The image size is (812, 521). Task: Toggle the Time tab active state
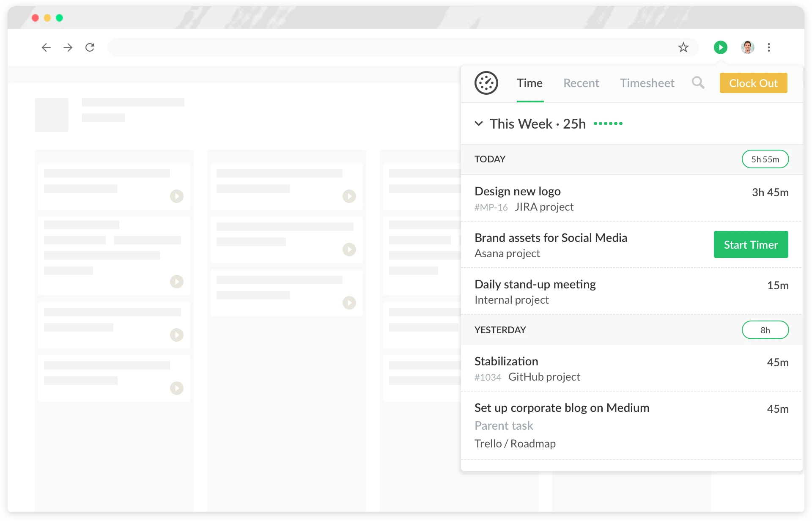pyautogui.click(x=529, y=83)
